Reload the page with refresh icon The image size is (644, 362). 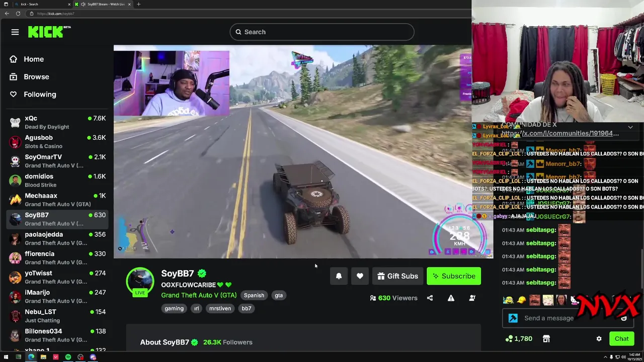click(x=18, y=14)
